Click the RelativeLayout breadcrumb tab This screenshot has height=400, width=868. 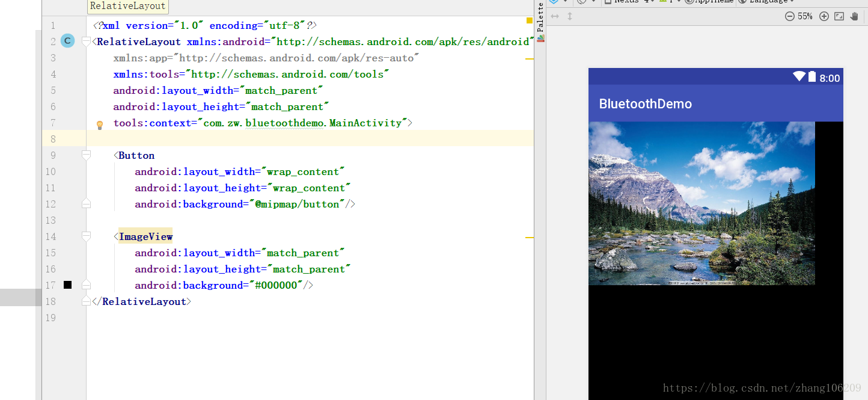click(x=127, y=7)
